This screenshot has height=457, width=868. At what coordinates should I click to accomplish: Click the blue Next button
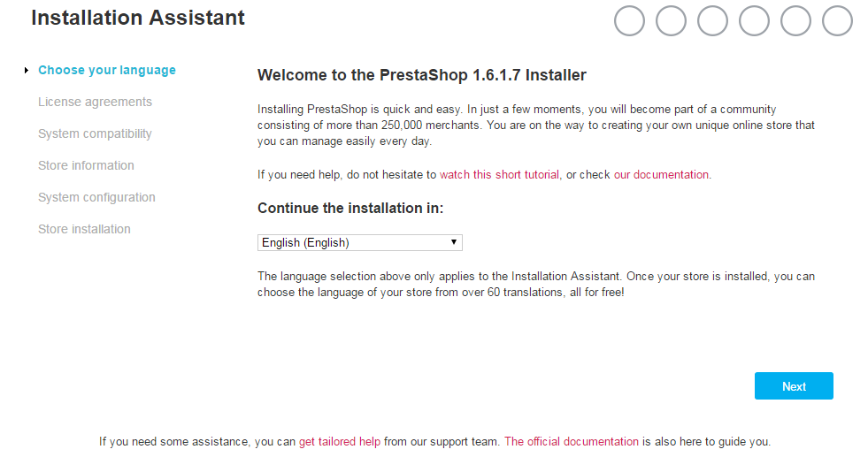click(x=794, y=385)
